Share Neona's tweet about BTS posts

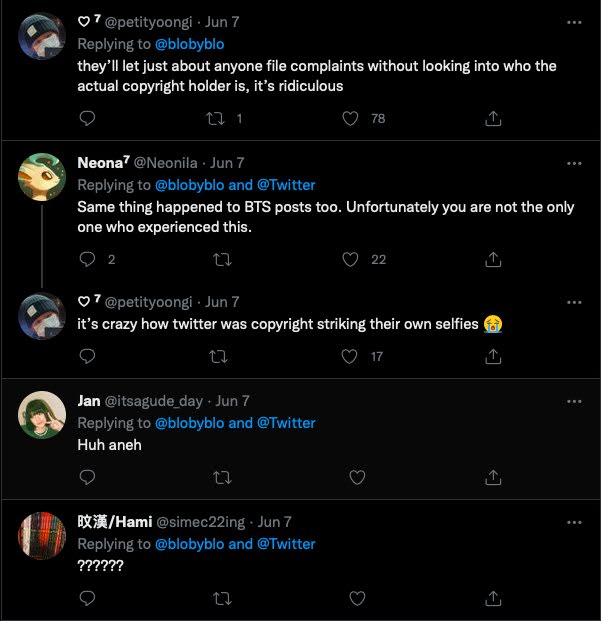coord(493,259)
